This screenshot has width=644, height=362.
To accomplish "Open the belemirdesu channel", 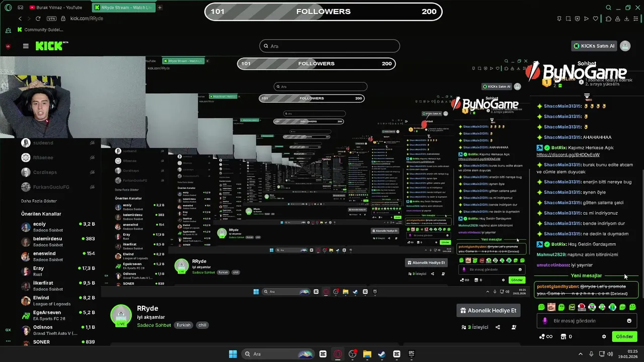I will [x=58, y=241].
